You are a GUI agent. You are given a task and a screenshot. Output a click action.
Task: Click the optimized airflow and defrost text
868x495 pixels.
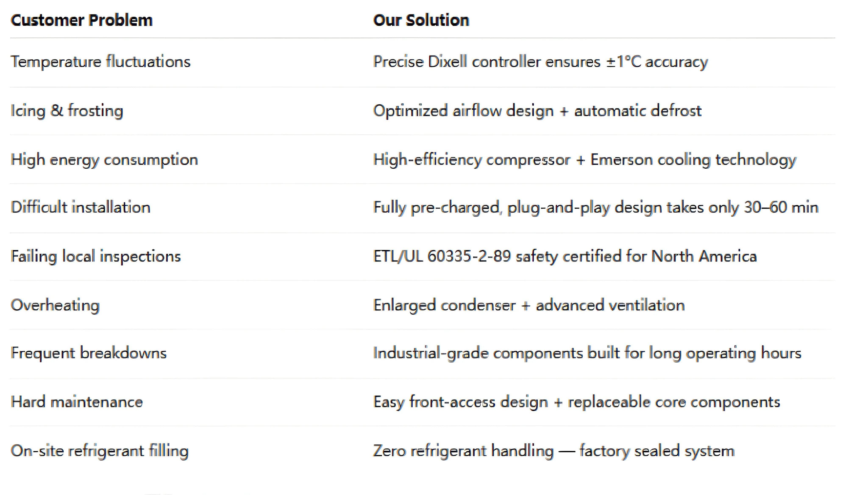click(x=537, y=111)
